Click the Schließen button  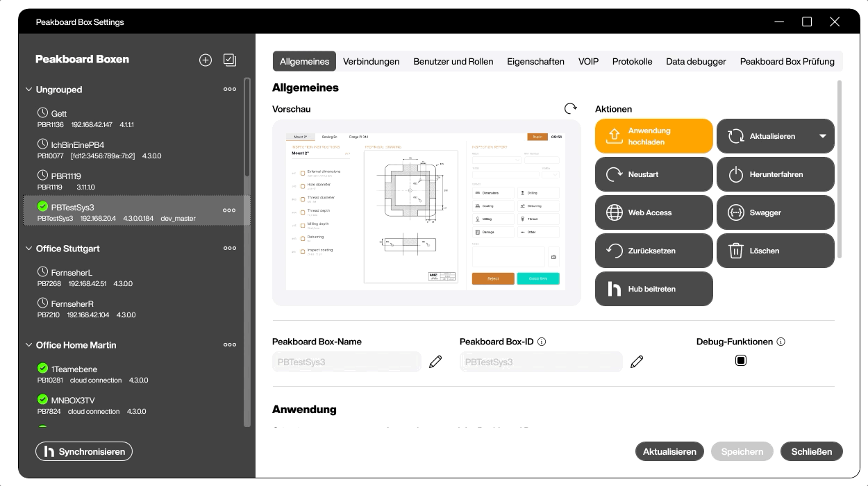811,451
